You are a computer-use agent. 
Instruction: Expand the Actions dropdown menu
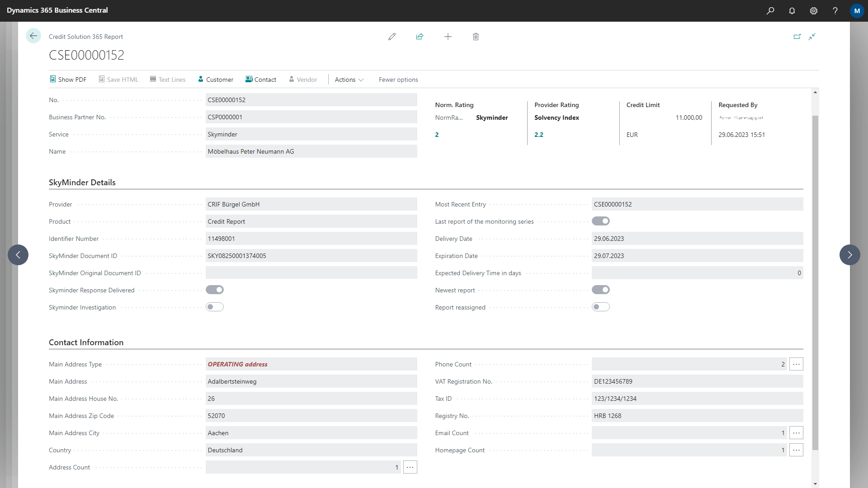349,80
